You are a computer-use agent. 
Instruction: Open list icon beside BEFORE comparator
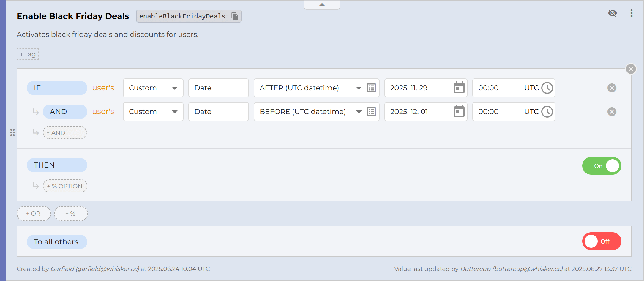(x=371, y=112)
